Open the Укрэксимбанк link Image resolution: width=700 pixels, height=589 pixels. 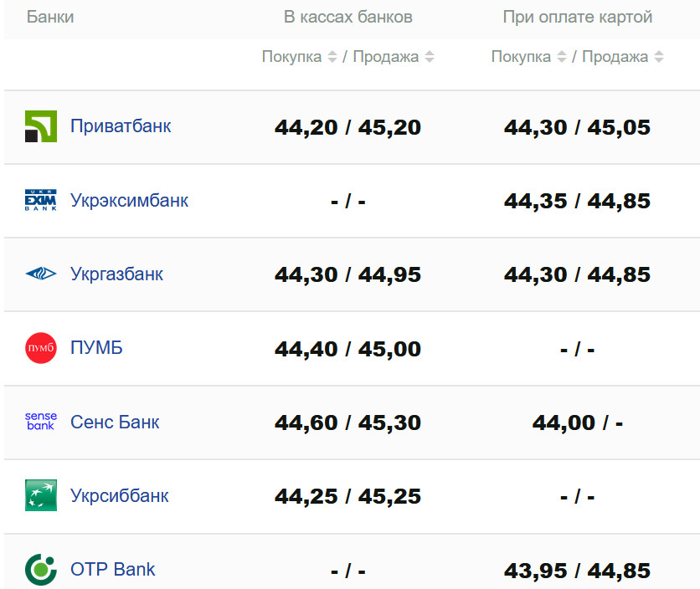coord(130,201)
